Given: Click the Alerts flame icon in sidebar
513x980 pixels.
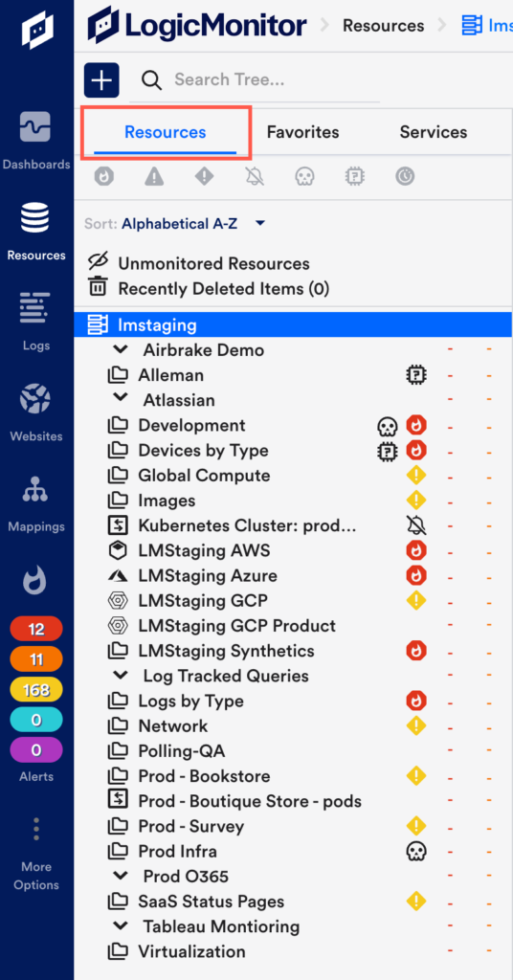Looking at the screenshot, I should (36, 582).
